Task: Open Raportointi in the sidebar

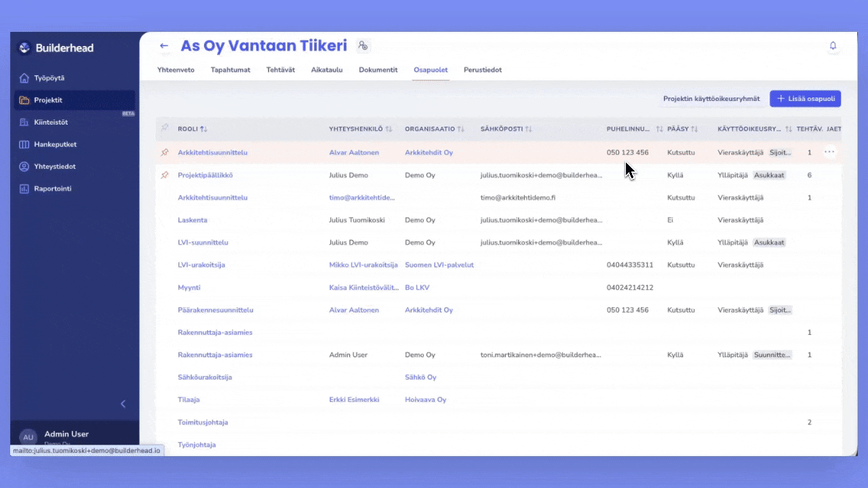Action: [52, 188]
